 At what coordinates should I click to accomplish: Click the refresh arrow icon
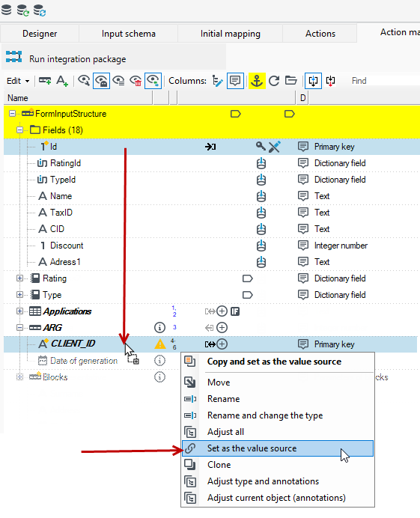coord(274,81)
